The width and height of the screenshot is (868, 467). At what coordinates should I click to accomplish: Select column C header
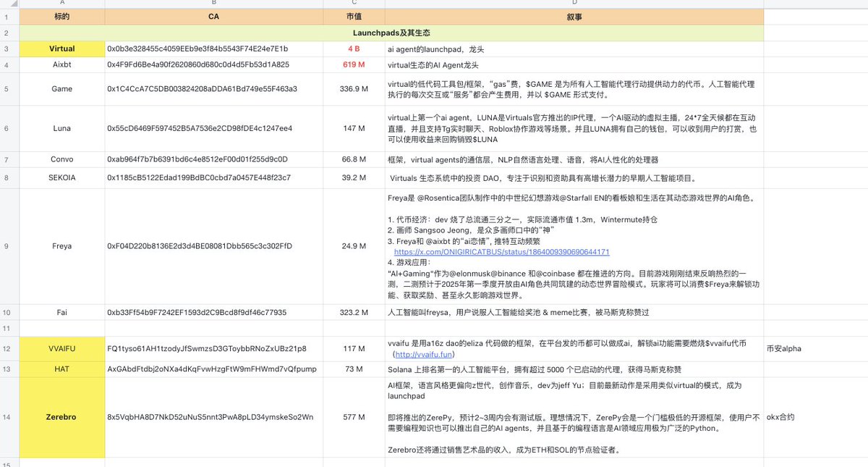[354, 4]
